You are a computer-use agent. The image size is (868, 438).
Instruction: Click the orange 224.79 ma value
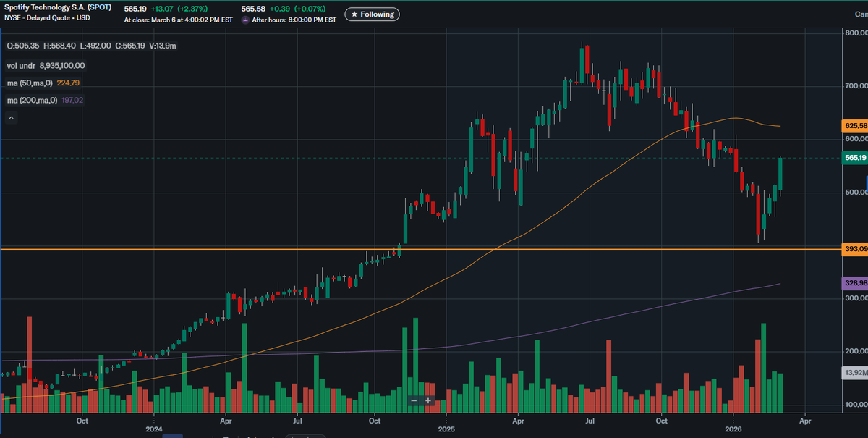coord(69,83)
